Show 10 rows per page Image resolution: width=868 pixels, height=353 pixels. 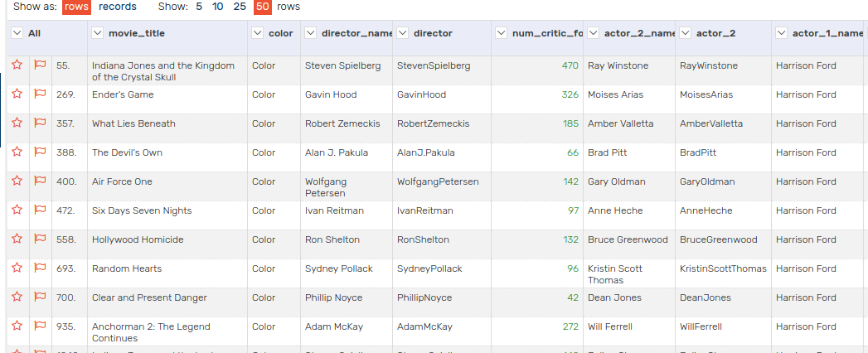tap(217, 7)
